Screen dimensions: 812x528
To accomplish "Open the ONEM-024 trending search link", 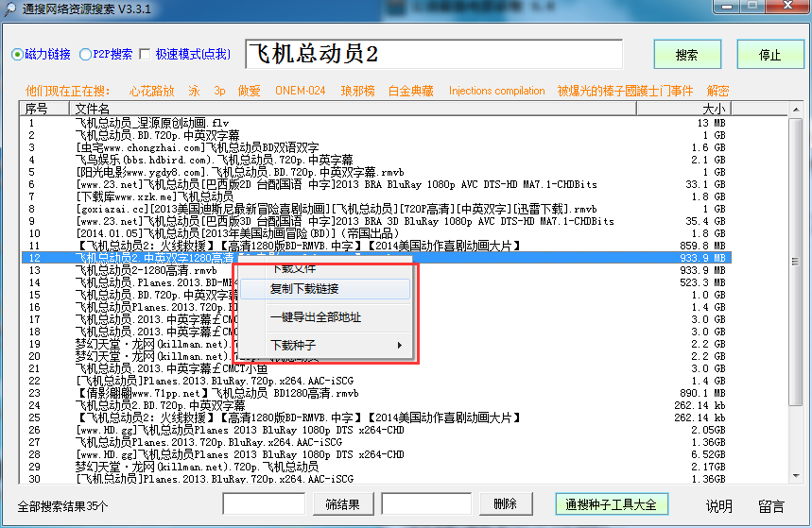I will point(301,91).
